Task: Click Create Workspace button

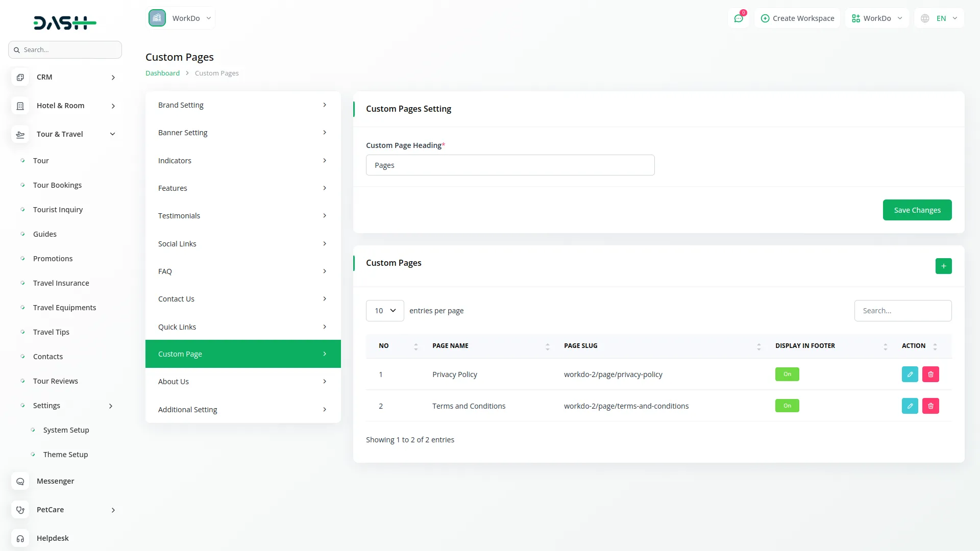Action: (x=797, y=18)
